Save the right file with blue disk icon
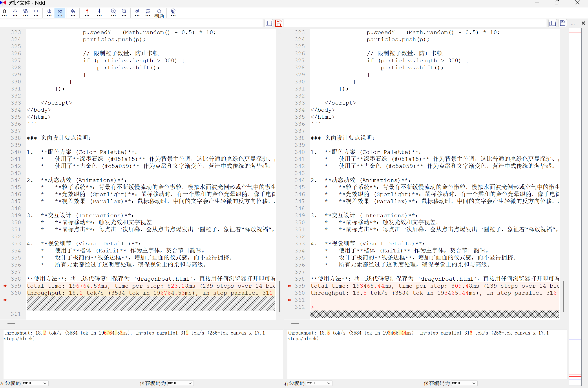 coord(563,23)
